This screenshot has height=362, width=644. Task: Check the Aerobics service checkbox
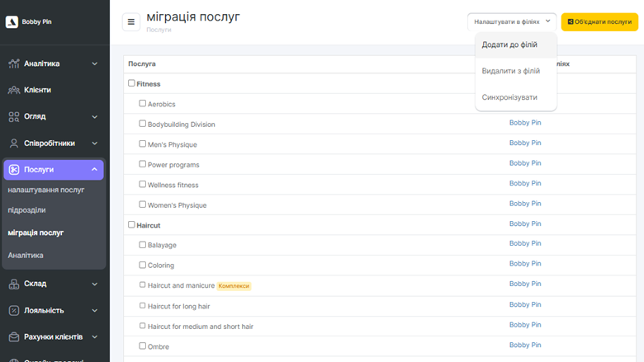[x=143, y=104]
